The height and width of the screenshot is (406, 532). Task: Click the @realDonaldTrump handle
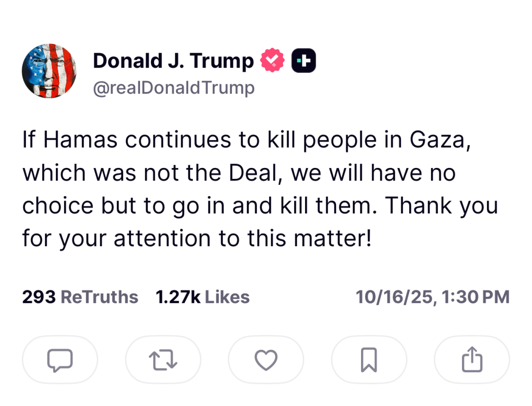click(x=174, y=88)
